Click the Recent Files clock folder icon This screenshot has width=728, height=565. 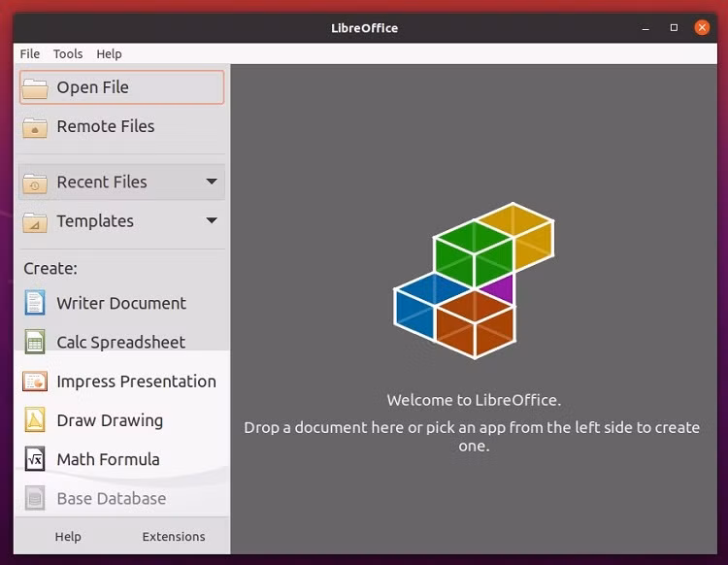tap(35, 183)
